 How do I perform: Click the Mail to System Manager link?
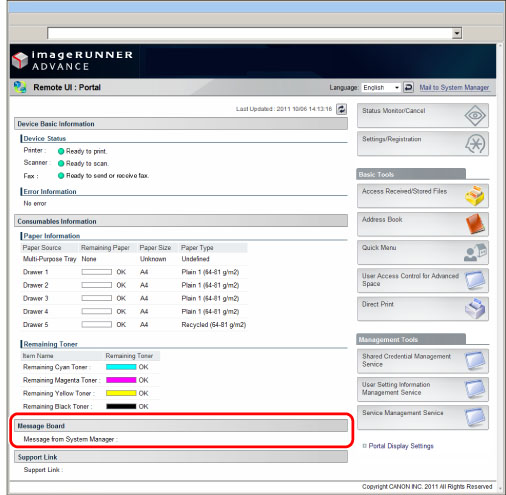[x=454, y=87]
